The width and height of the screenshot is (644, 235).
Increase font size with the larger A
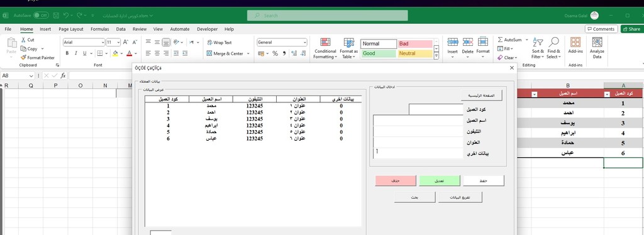[126, 42]
